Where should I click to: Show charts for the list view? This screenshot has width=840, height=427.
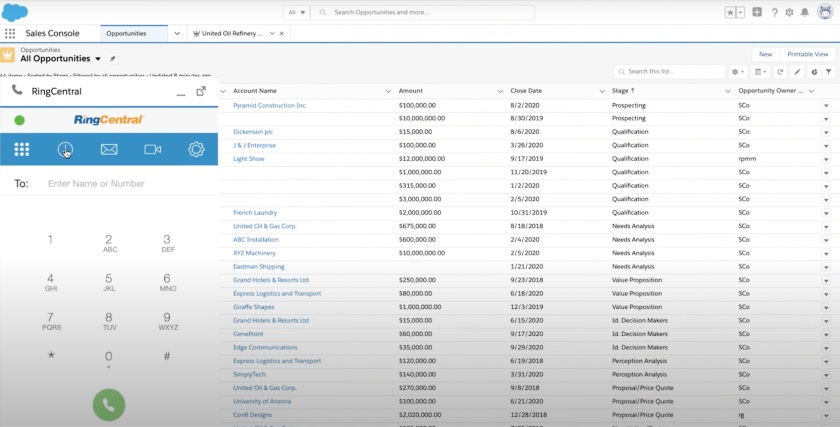[x=814, y=72]
